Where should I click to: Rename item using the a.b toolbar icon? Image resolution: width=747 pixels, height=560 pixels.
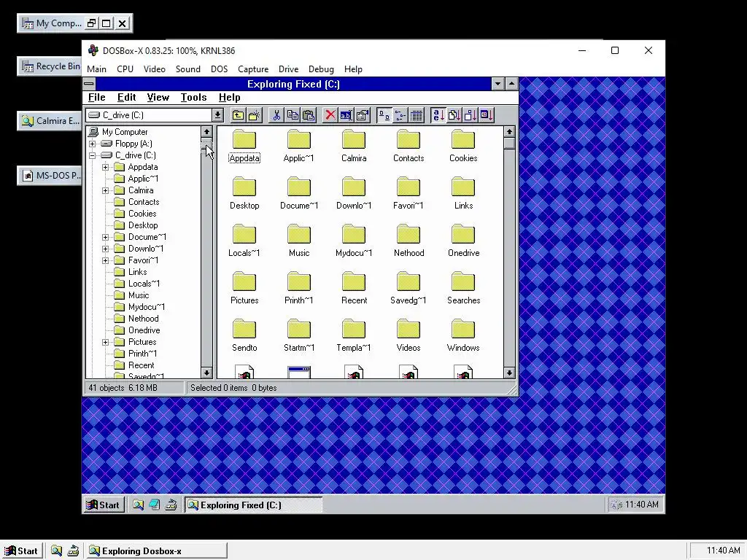pos(347,114)
